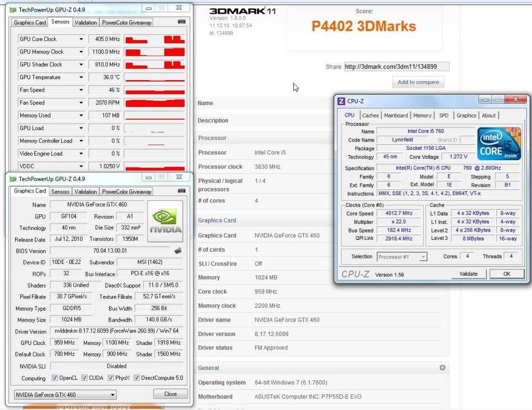Click the Motherboard value ASUSTeK Computer INC. P7P55D-E EVO
The width and height of the screenshot is (532, 410).
point(308,396)
